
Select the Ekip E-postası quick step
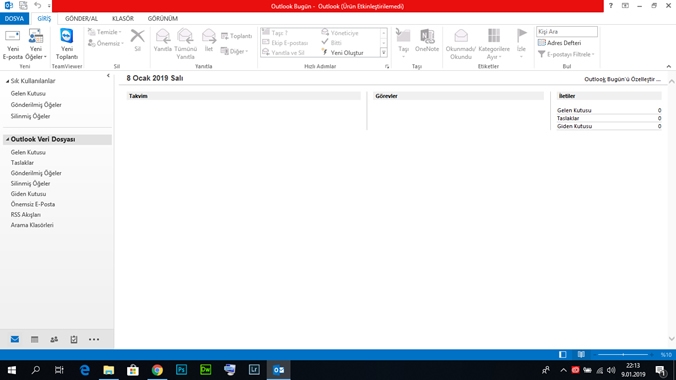(285, 43)
